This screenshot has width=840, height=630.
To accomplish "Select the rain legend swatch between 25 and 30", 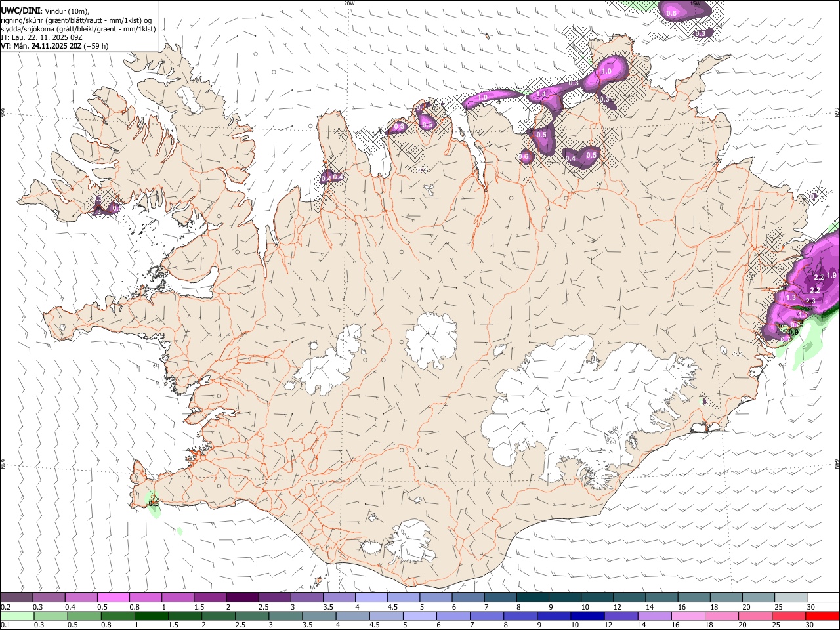I will [789, 616].
